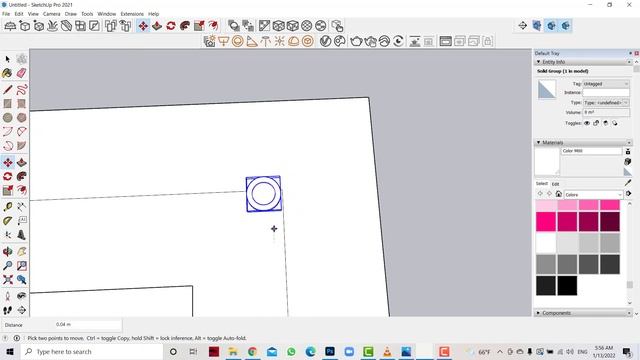
Task: Click the Zoom Window tool
Action: coord(22,266)
